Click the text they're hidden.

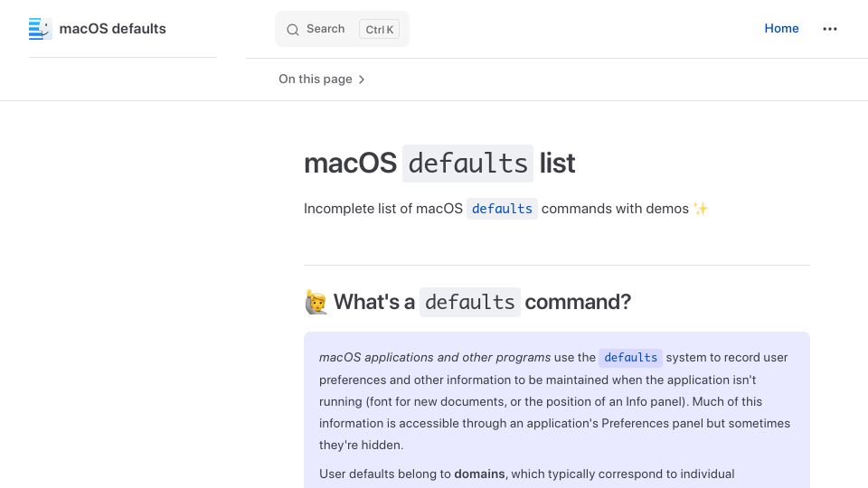coord(361,445)
